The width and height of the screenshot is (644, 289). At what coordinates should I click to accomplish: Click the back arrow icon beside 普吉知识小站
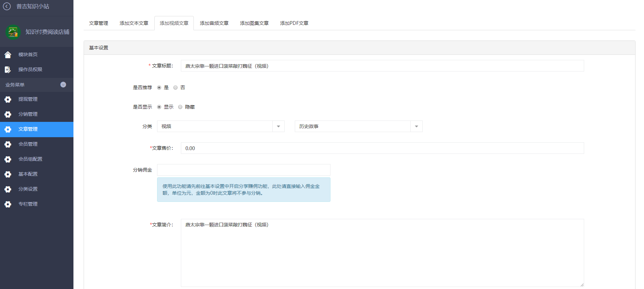[7, 6]
